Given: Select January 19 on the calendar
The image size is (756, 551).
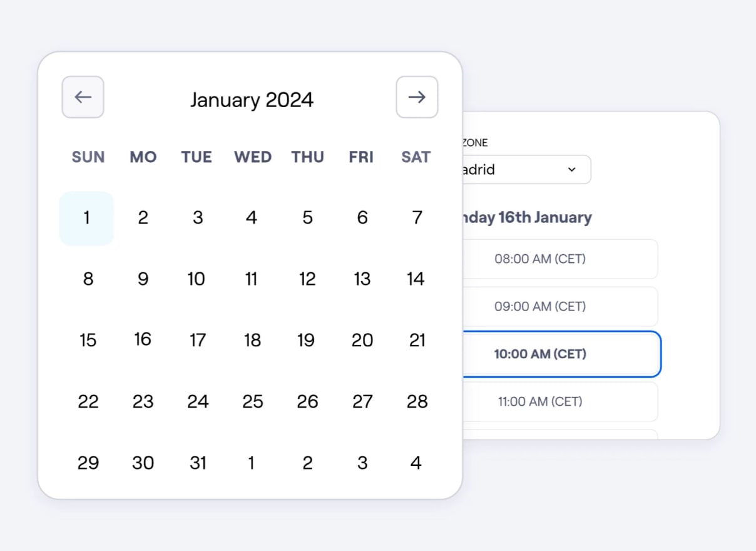Looking at the screenshot, I should click(x=306, y=340).
